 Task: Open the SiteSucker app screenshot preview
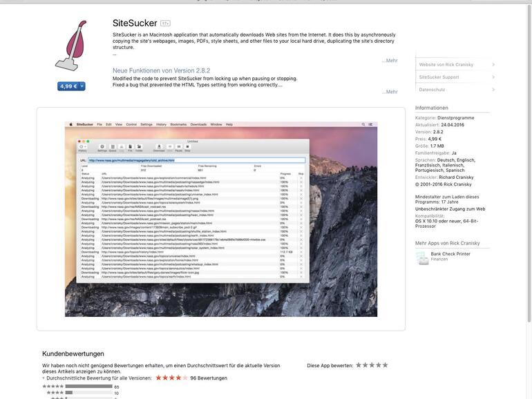[x=221, y=220]
